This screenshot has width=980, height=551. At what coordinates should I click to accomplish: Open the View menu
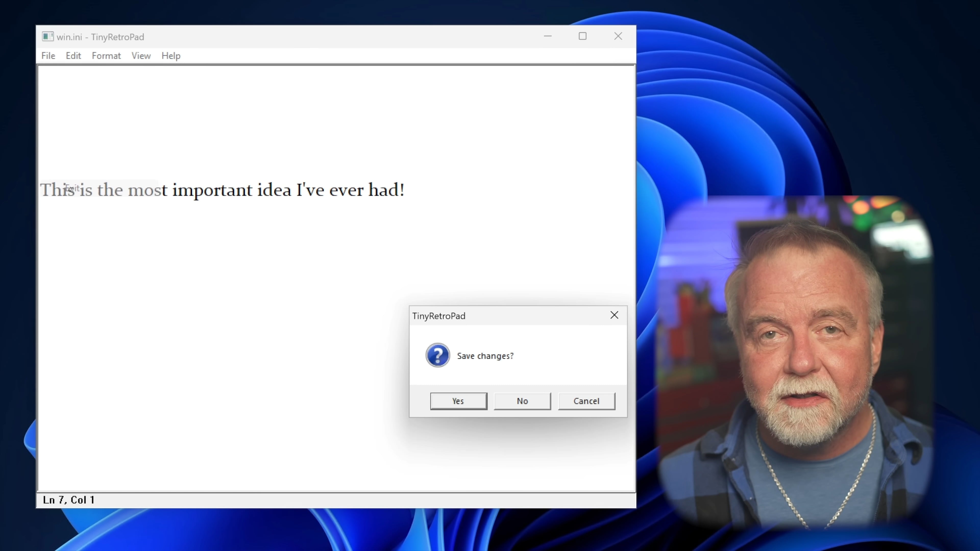[141, 56]
